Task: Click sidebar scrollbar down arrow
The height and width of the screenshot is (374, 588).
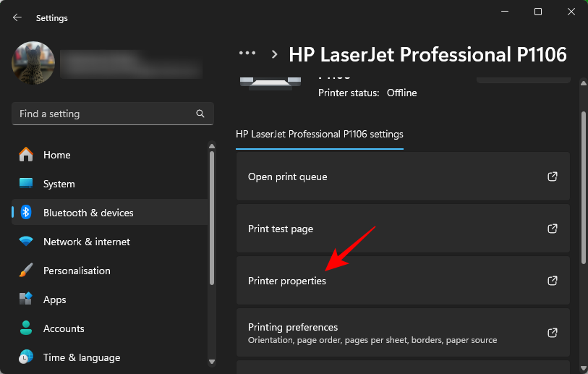Action: click(x=212, y=361)
